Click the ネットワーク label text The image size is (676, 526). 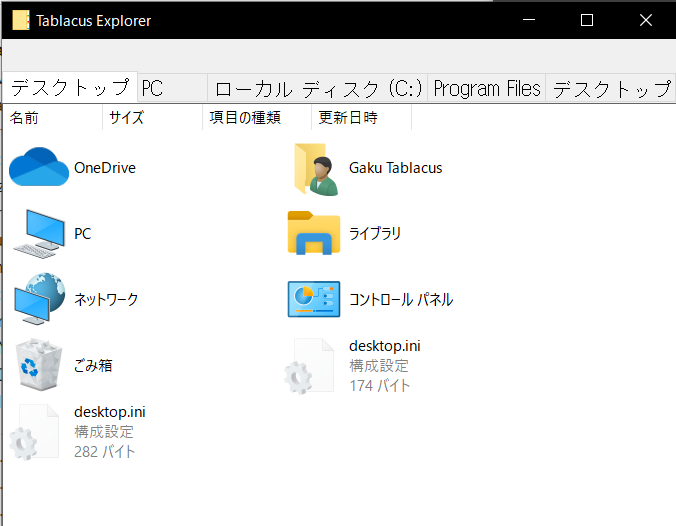106,299
